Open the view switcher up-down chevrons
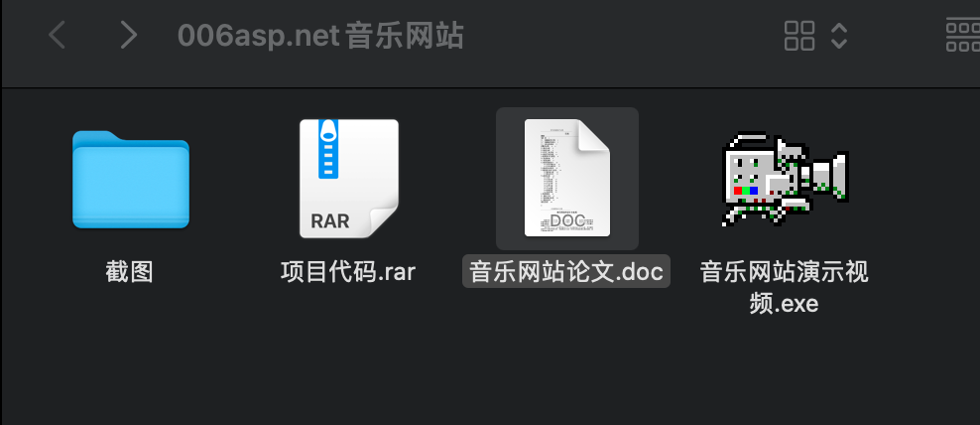Screen dimensions: 980x425 coord(839,36)
